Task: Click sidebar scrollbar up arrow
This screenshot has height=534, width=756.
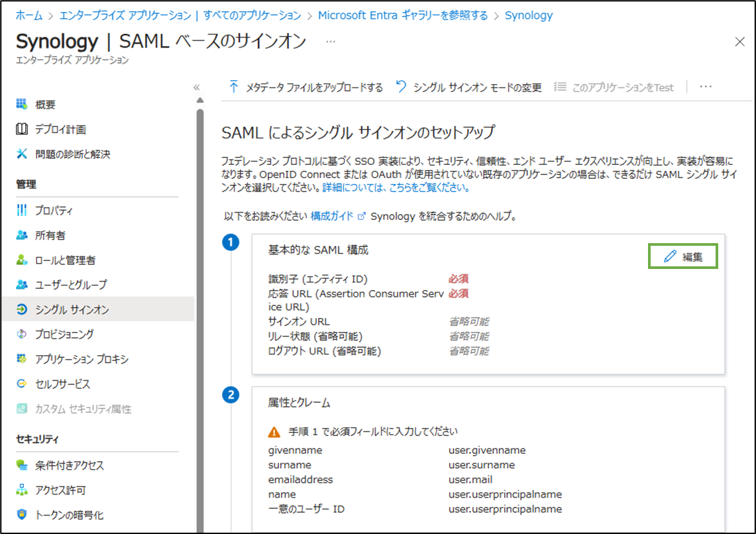Action: (x=200, y=100)
